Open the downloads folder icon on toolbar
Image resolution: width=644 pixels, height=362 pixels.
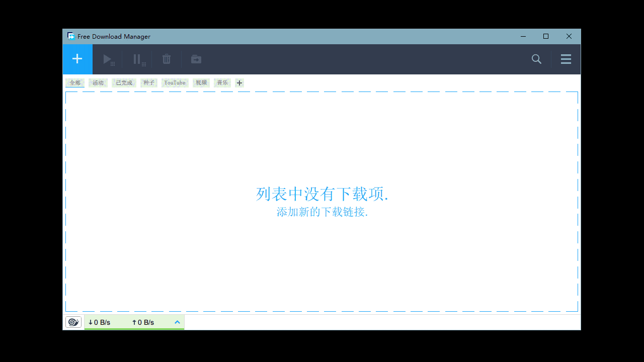tap(196, 59)
